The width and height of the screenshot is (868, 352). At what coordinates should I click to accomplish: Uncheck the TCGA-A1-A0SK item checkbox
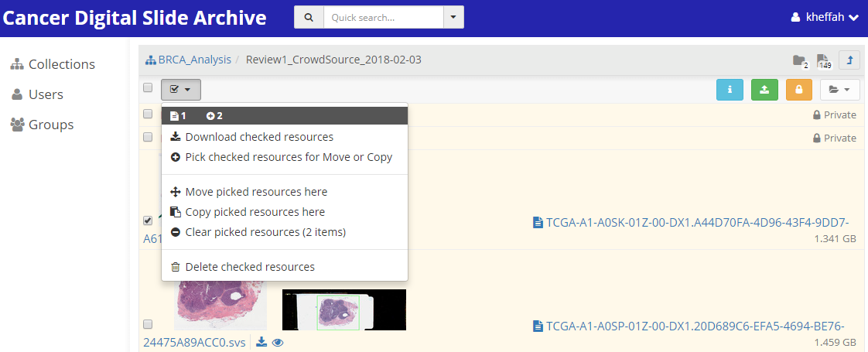[x=147, y=220]
